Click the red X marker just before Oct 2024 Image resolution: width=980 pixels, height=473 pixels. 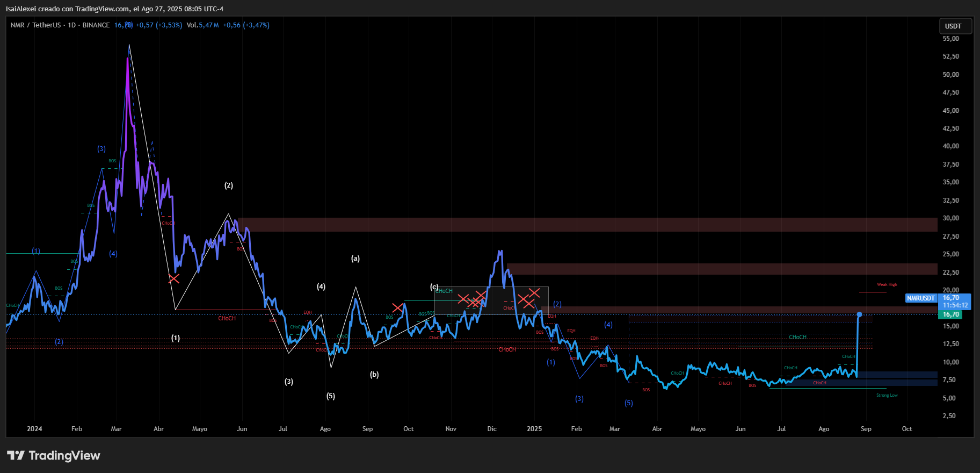(397, 308)
